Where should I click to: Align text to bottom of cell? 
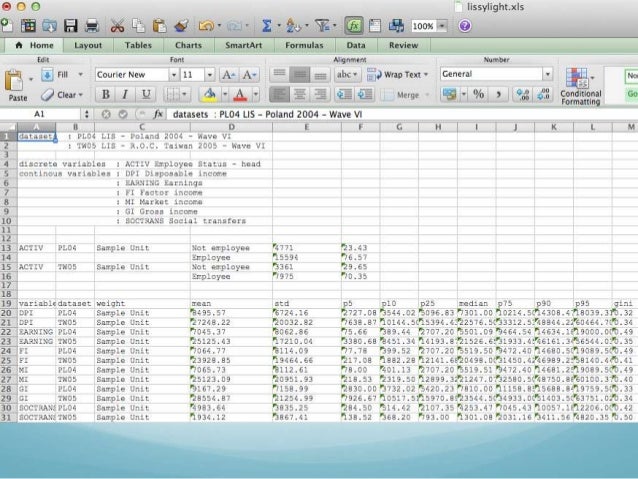[x=320, y=74]
